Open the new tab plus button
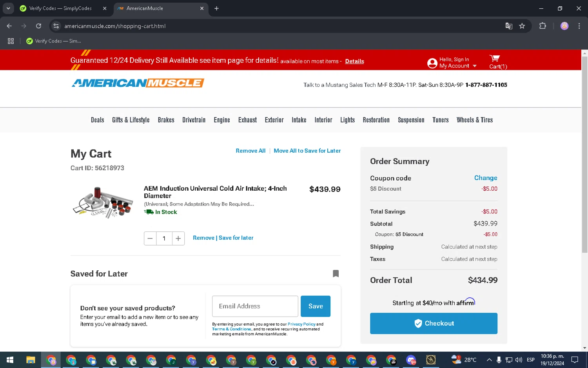 216,8
